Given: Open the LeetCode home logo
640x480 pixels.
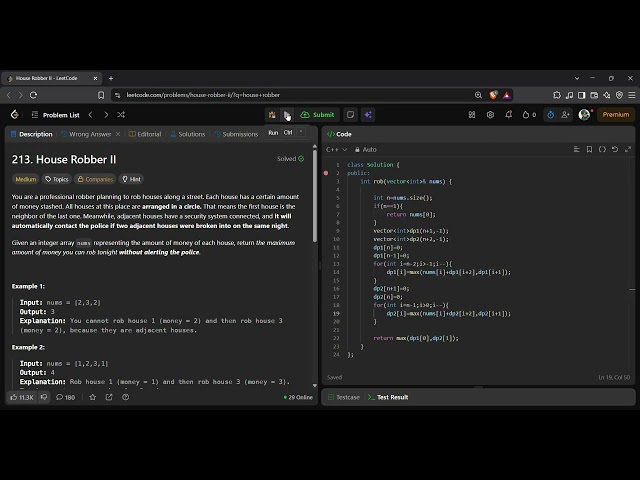Looking at the screenshot, I should 15,115.
